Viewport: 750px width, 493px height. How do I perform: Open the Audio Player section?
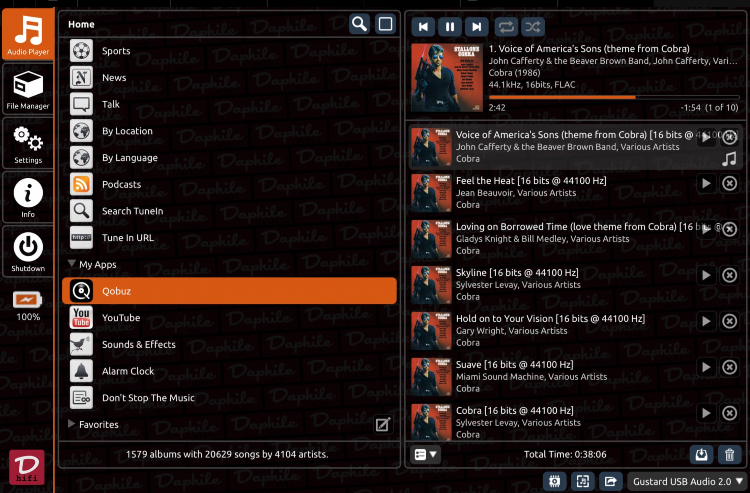tap(28, 34)
